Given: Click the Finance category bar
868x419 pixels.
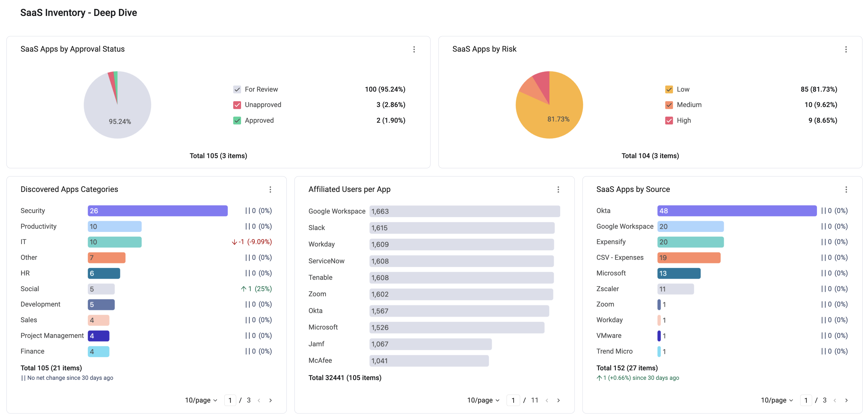Looking at the screenshot, I should pos(98,352).
